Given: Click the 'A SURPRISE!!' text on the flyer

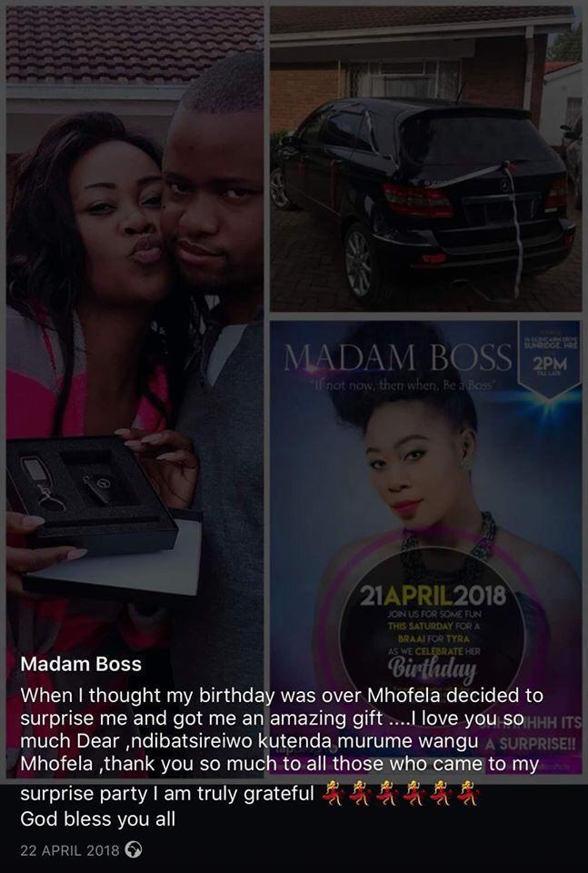Looking at the screenshot, I should pyautogui.click(x=531, y=744).
